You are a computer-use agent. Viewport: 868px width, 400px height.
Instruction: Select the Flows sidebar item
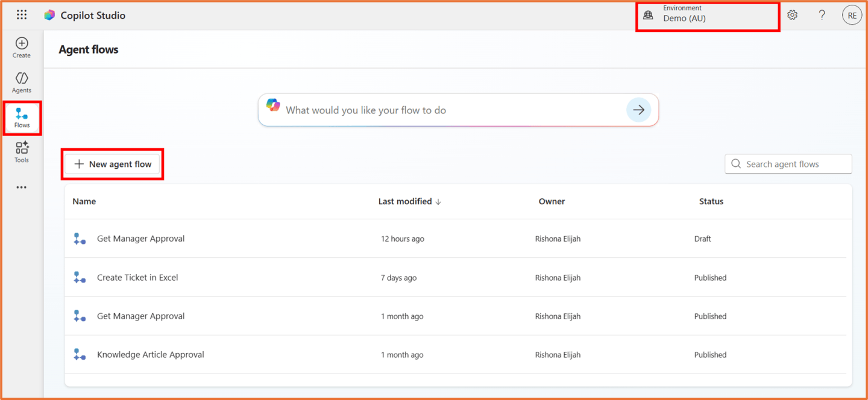click(22, 118)
